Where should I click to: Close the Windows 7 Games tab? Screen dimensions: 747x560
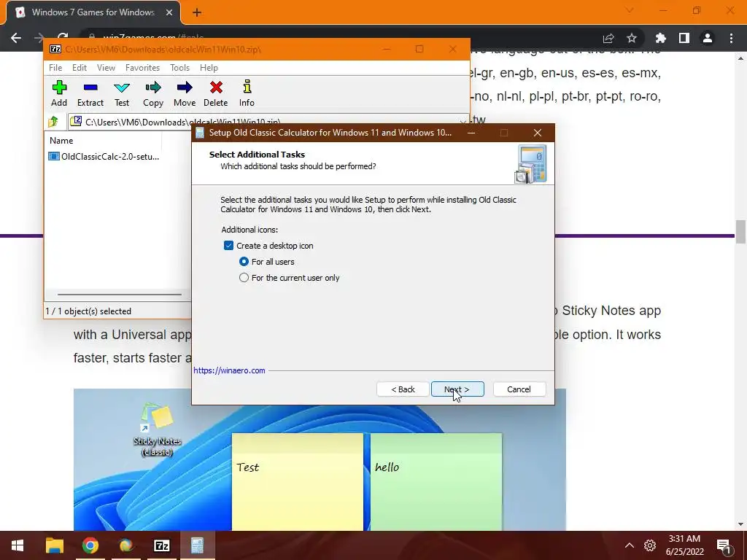tap(169, 13)
